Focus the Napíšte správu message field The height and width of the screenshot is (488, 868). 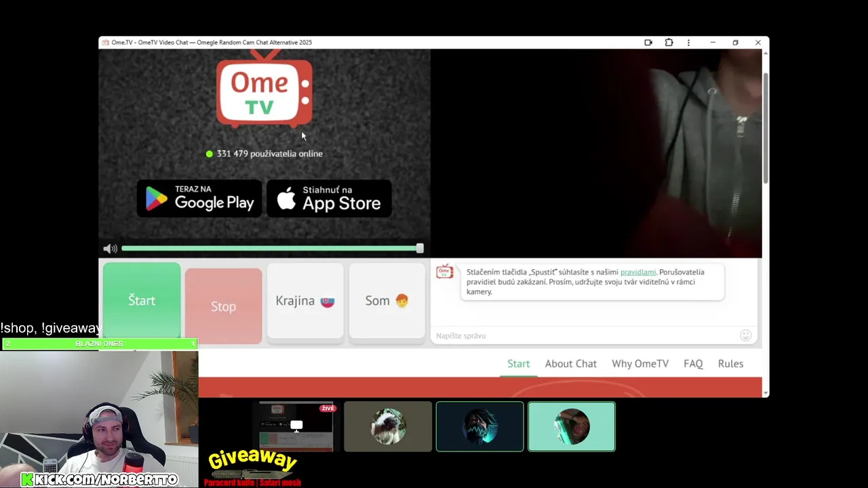point(585,335)
